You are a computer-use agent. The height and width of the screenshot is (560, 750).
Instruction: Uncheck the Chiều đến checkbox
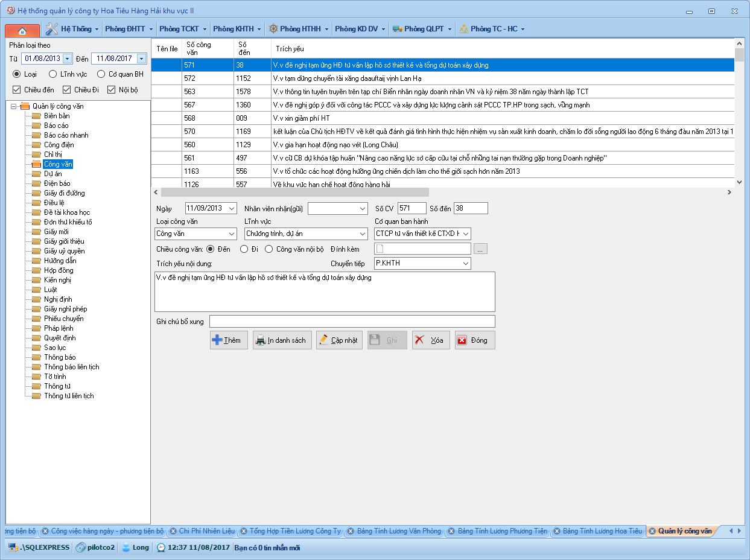pos(17,90)
